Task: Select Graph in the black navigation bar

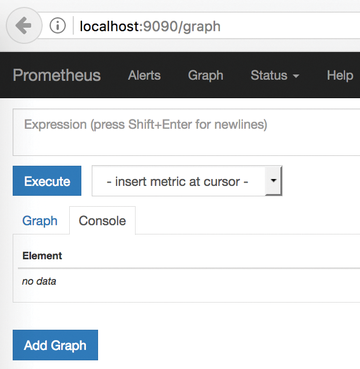Action: coord(205,75)
